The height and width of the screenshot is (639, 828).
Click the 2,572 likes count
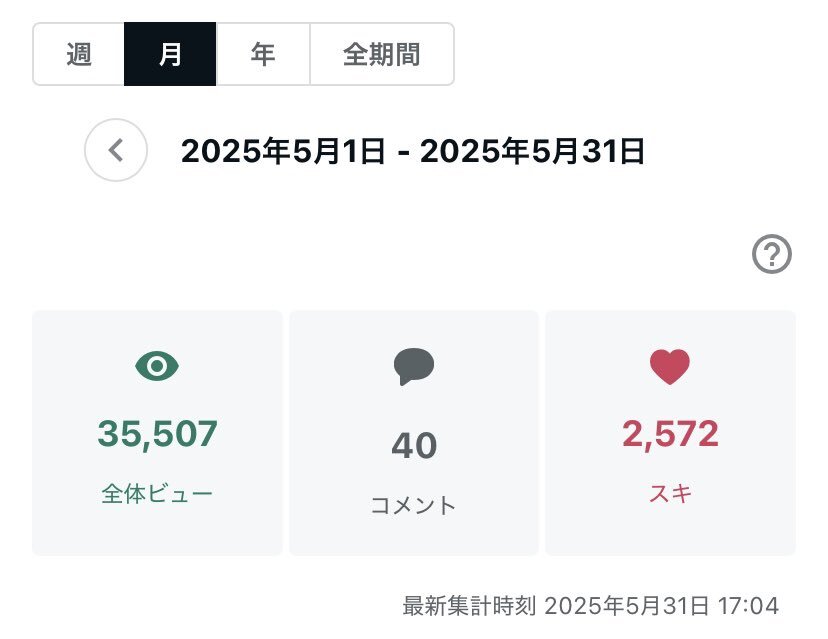[x=670, y=434]
